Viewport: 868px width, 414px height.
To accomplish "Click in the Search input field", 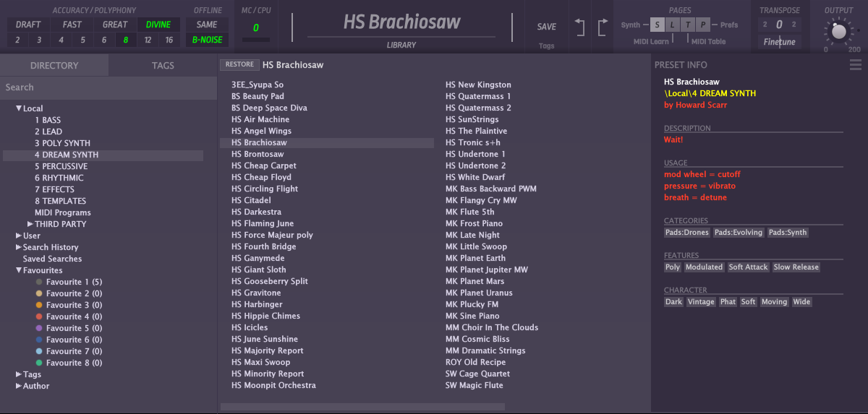I will [x=109, y=87].
